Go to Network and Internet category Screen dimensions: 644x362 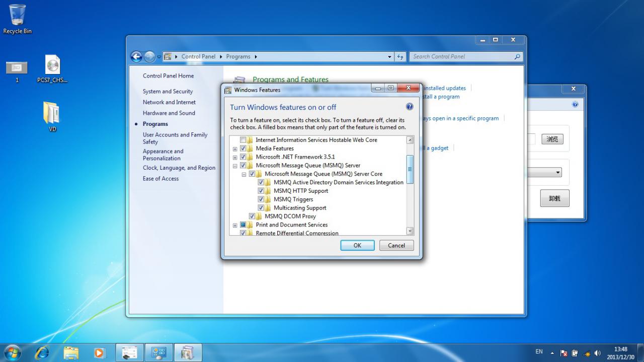point(169,102)
